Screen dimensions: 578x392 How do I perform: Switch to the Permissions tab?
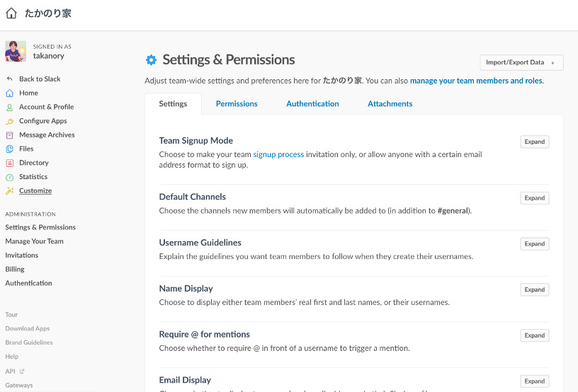(x=237, y=104)
